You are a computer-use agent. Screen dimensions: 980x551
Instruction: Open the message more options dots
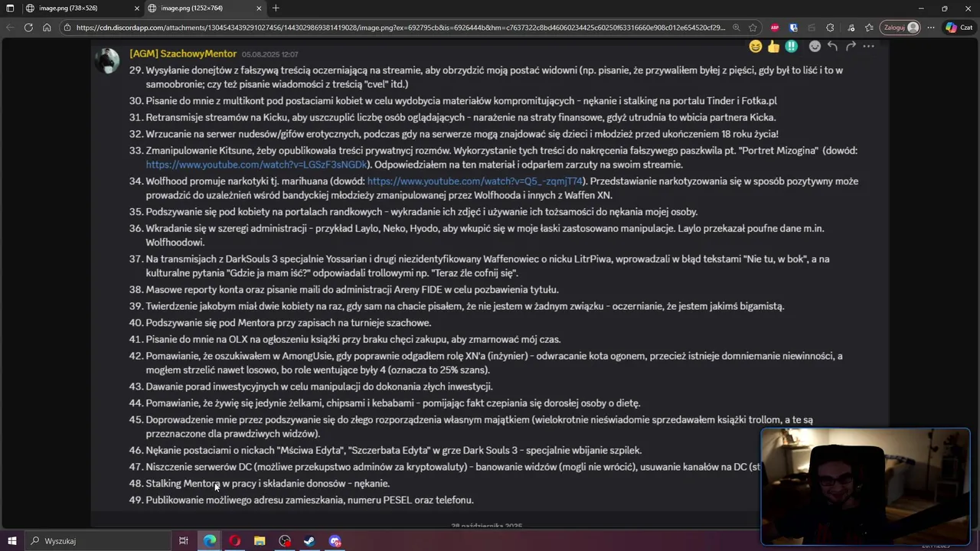click(868, 47)
